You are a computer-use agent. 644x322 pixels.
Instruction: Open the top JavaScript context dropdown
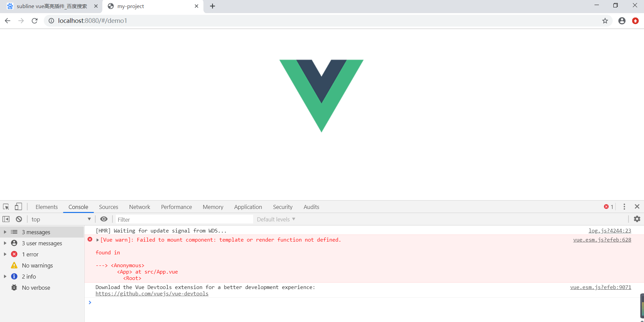pyautogui.click(x=61, y=219)
